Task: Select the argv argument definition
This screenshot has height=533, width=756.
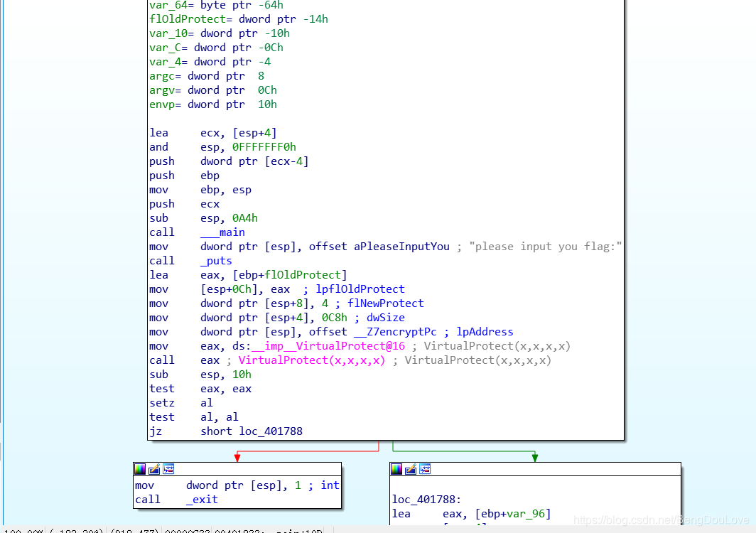Action: [213, 90]
